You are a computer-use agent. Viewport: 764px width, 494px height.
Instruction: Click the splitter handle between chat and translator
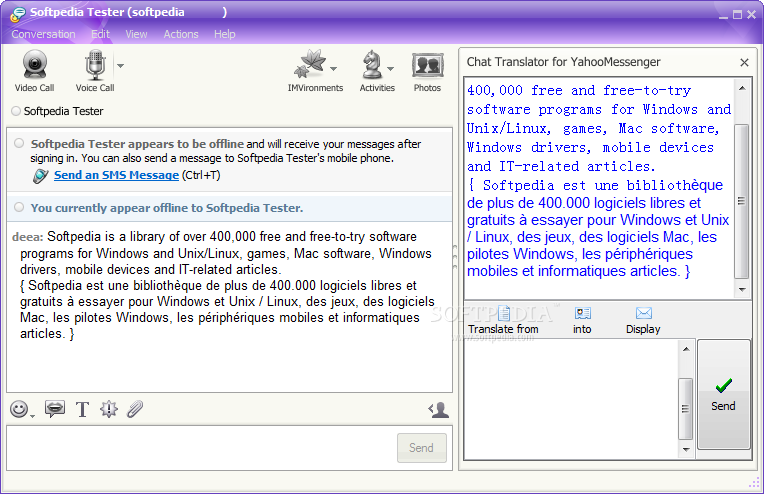pos(455,257)
